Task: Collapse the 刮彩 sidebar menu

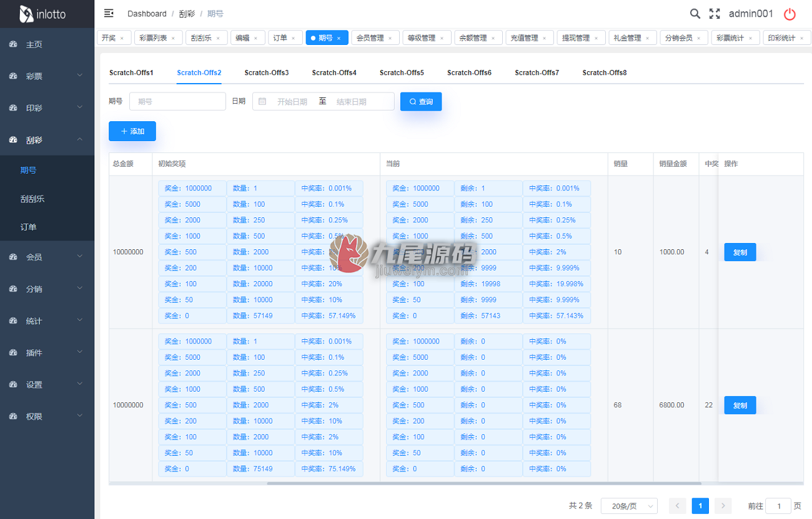Action: (47, 140)
